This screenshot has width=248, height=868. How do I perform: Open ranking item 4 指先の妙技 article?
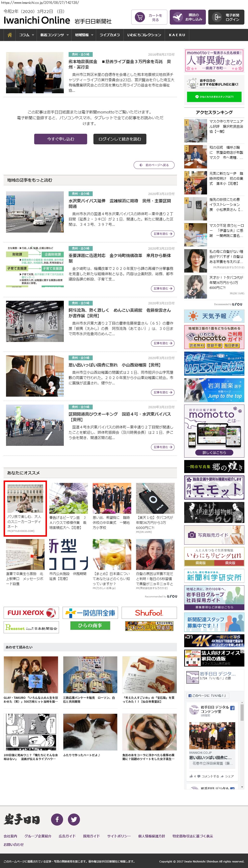214,209
